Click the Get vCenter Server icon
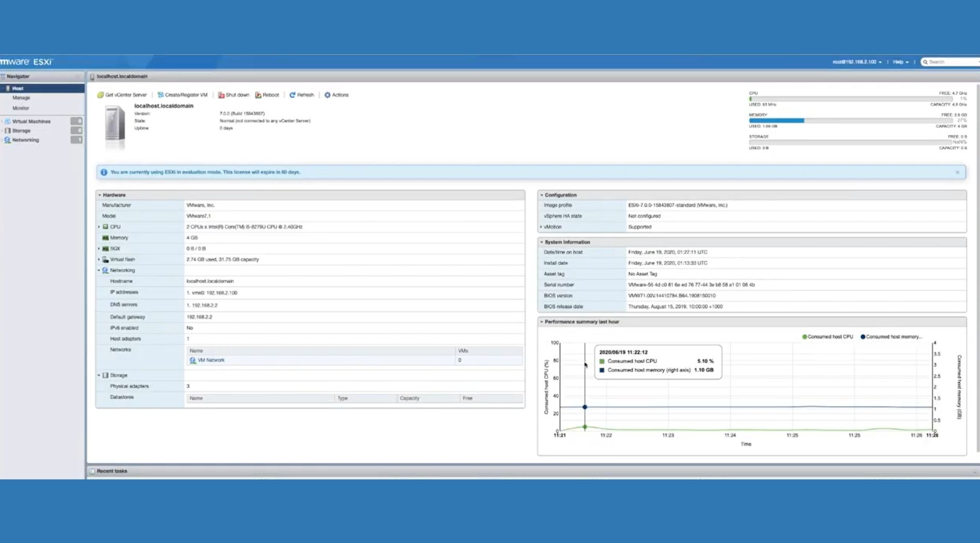This screenshot has width=980, height=543. (x=100, y=95)
